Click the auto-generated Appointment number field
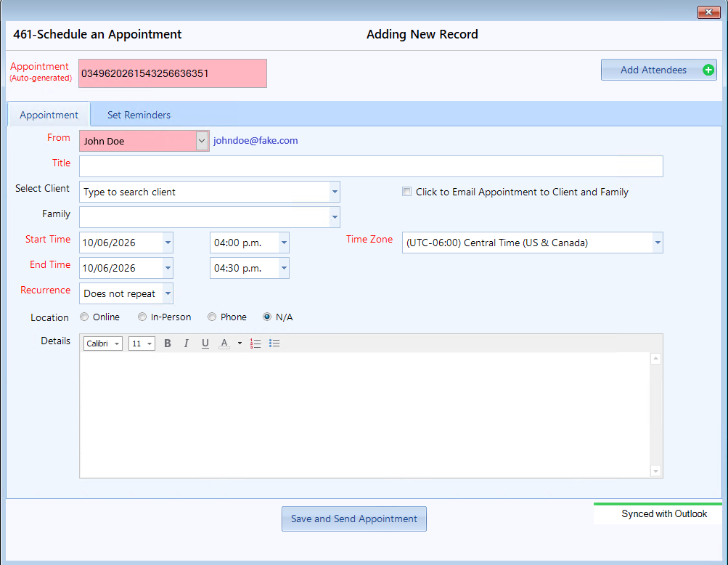This screenshot has width=728, height=565. 173,73
